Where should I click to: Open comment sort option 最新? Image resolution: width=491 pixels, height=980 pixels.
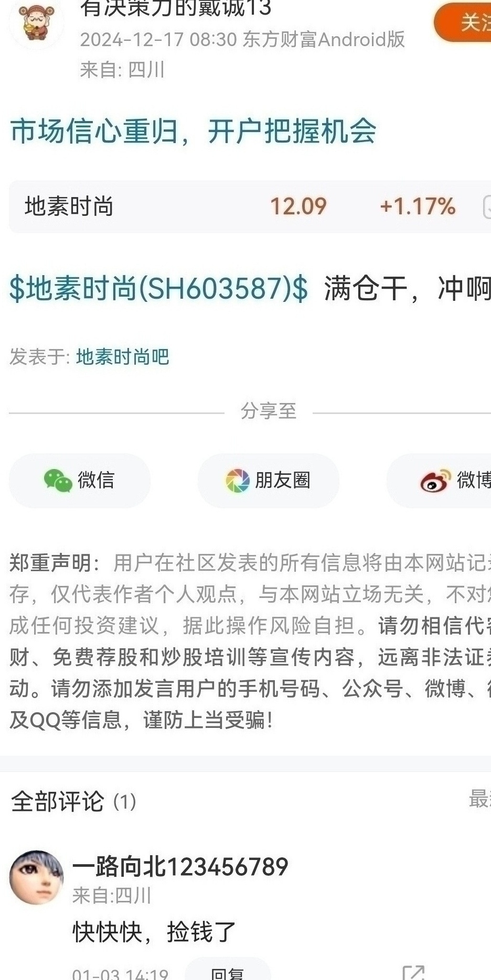click(x=479, y=799)
